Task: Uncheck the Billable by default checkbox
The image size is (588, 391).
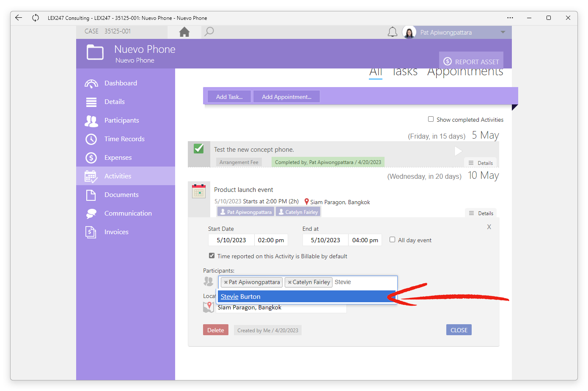Action: click(212, 256)
